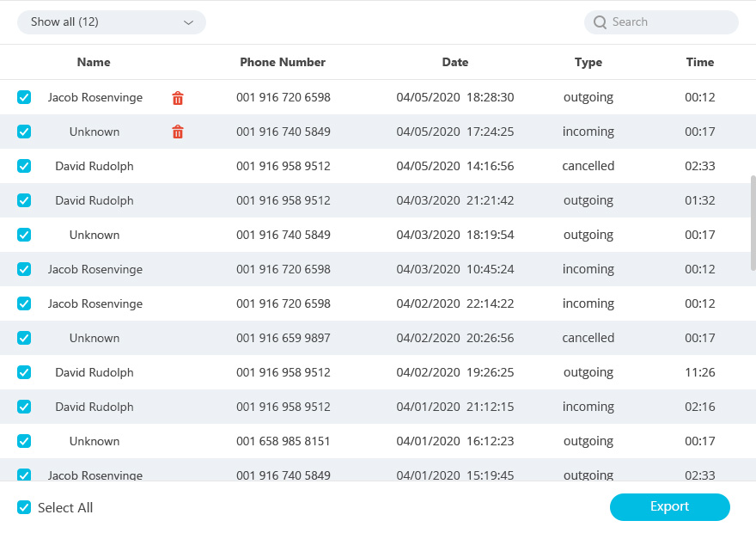The height and width of the screenshot is (533, 756).
Task: Click the duration 01:32
Action: click(x=700, y=200)
